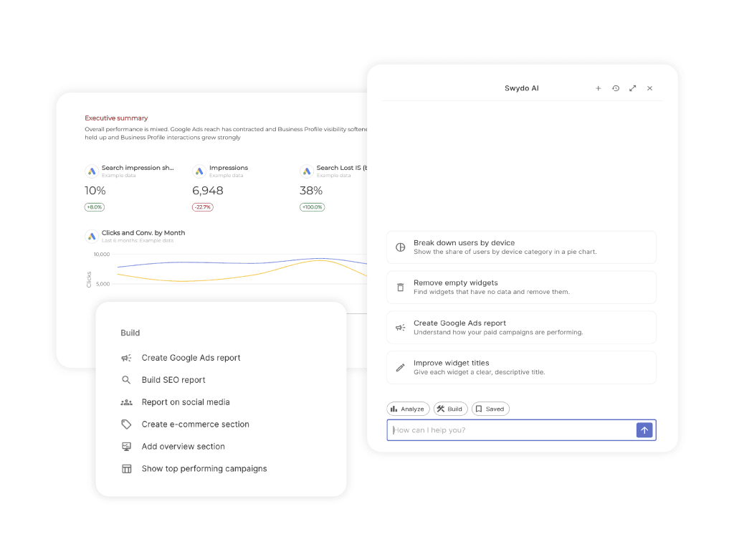Click the Build menu heading
The image size is (734, 560).
coord(130,333)
